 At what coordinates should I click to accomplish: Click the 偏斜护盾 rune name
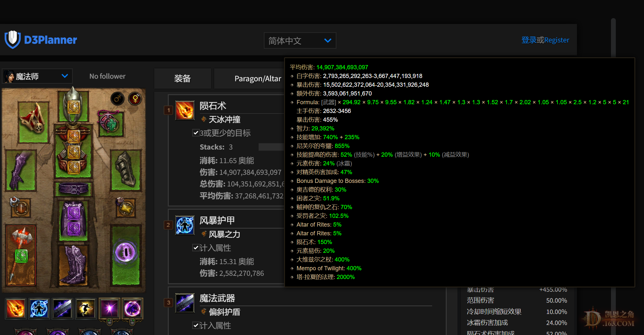pyautogui.click(x=224, y=312)
